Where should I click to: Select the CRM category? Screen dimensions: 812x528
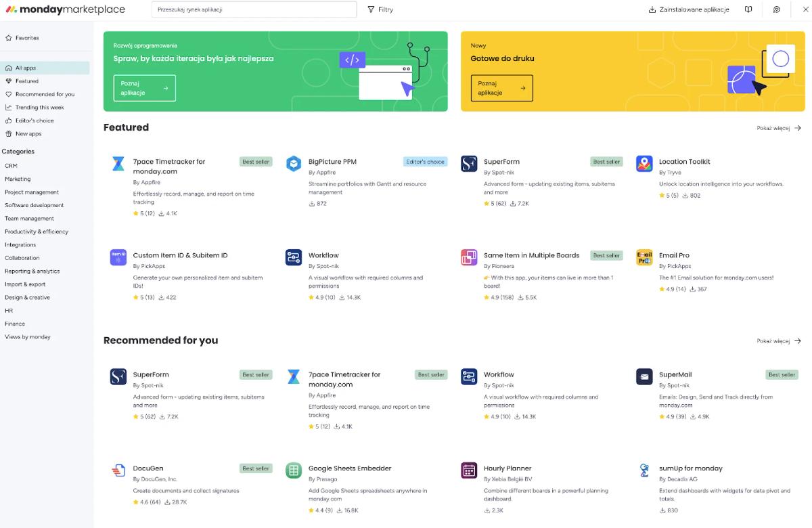(x=11, y=166)
